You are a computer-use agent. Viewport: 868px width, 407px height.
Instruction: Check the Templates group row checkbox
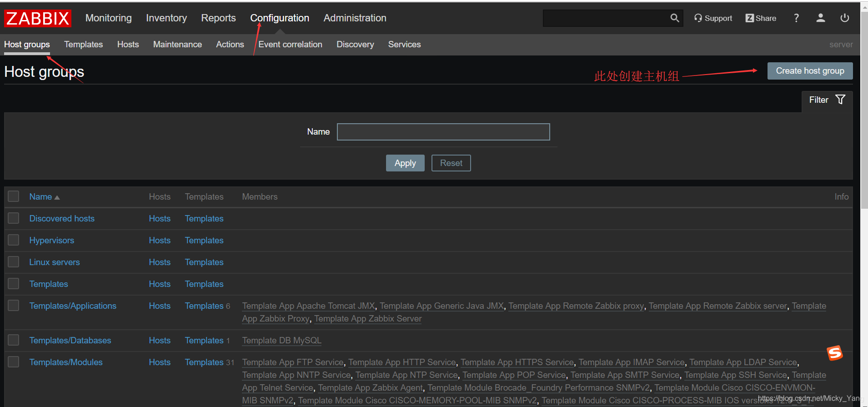[14, 284]
